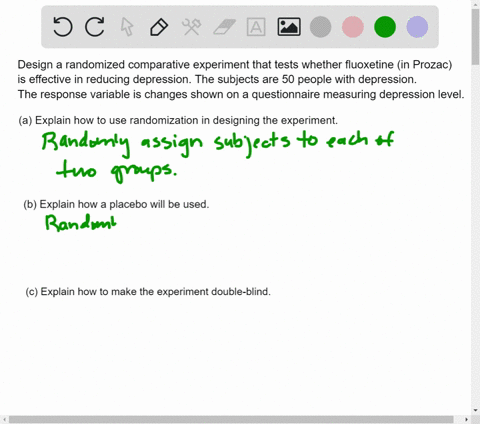Choose the gray color swatch
Viewport: 480px width, 424px height.
[x=320, y=27]
